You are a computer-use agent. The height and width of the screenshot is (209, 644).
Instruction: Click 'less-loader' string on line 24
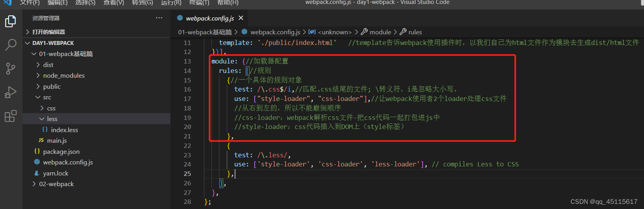point(396,164)
